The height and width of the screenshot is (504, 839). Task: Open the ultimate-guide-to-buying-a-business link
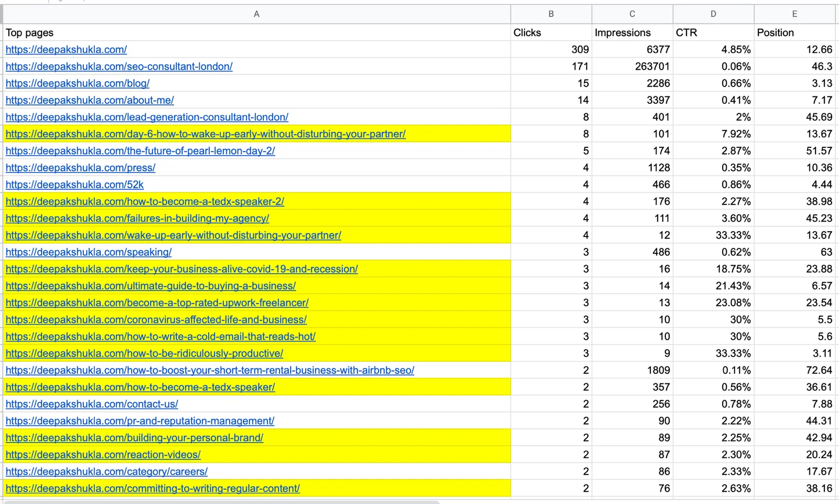pos(150,286)
